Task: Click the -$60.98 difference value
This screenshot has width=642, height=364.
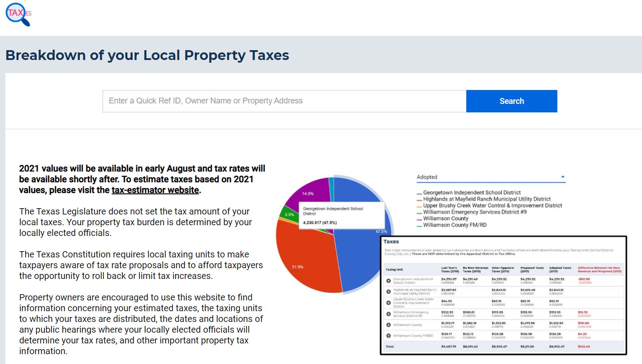Action: [x=584, y=279]
